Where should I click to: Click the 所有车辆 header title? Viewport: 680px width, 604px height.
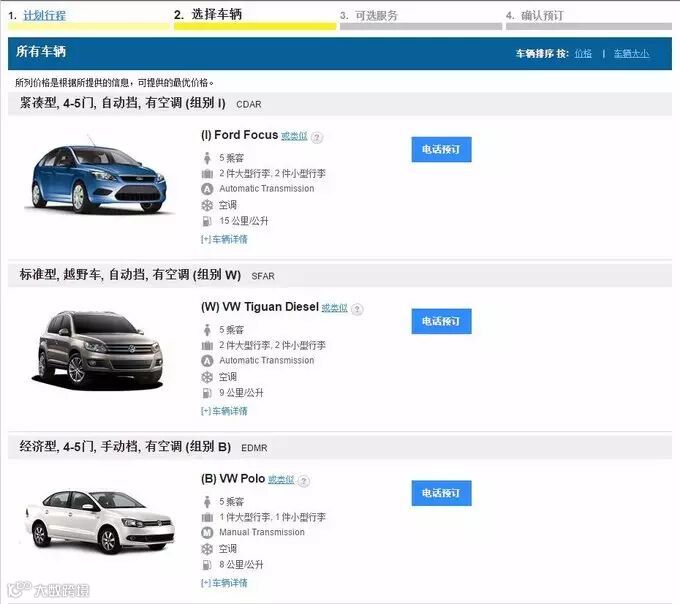pyautogui.click(x=41, y=52)
